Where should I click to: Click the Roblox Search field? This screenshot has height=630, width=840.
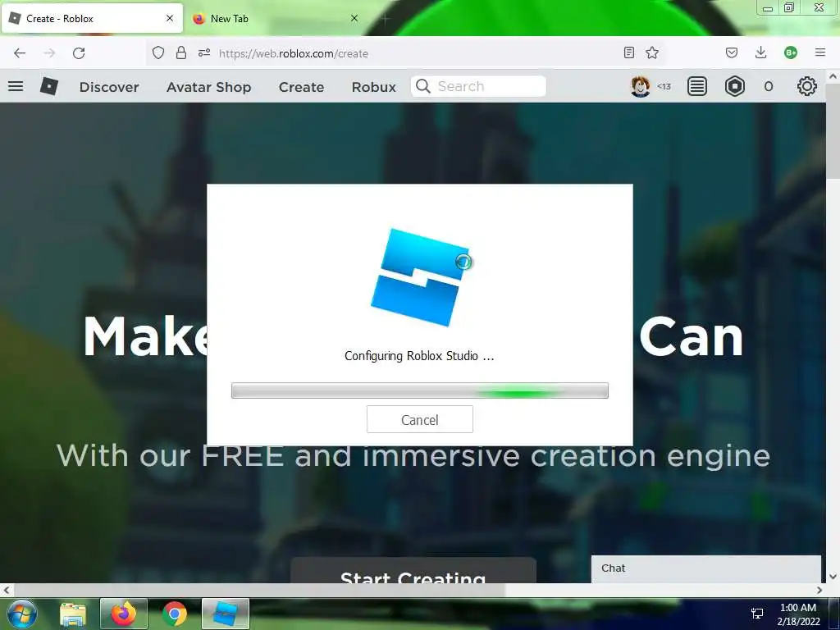478,86
